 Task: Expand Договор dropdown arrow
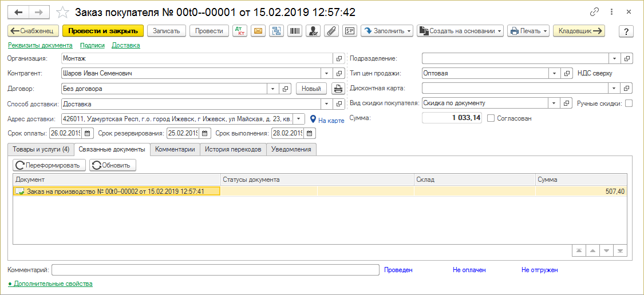click(x=273, y=88)
